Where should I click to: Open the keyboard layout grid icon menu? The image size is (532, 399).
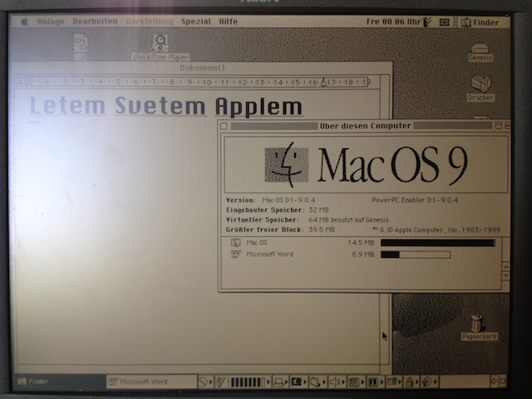click(x=444, y=23)
